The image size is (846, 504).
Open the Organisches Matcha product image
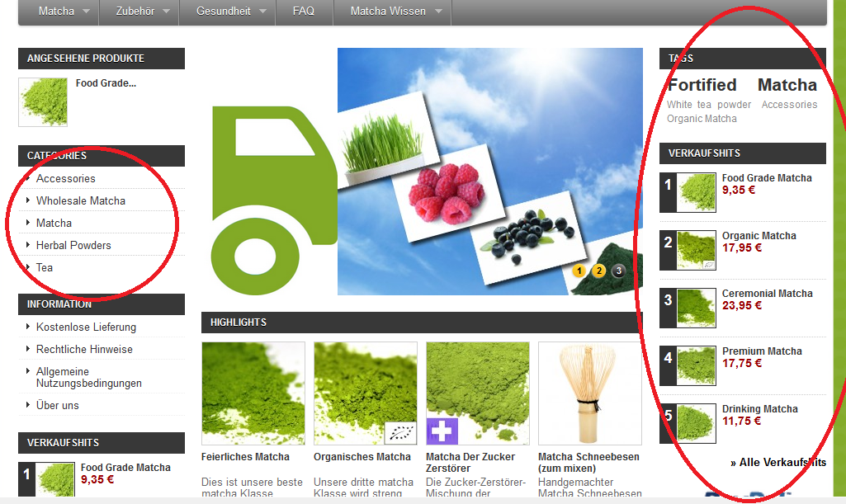[x=366, y=393]
